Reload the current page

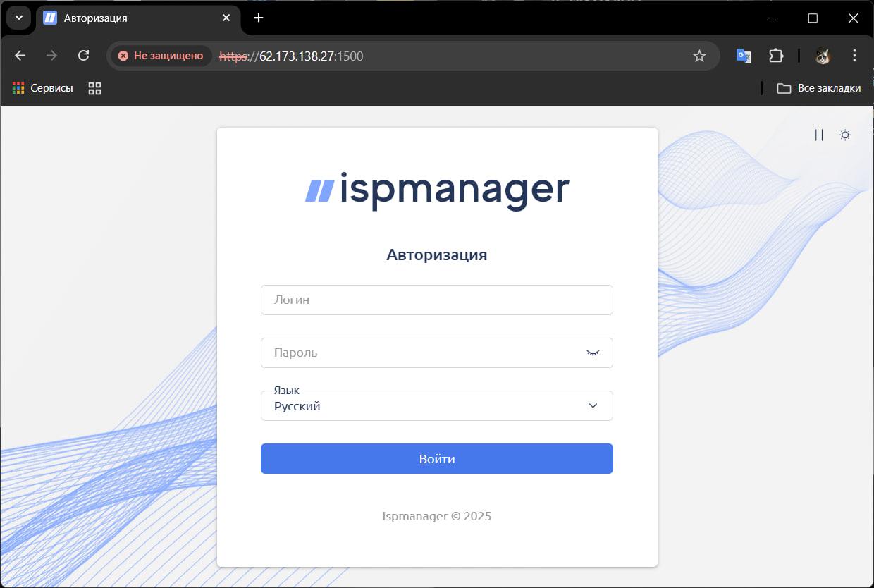[84, 55]
